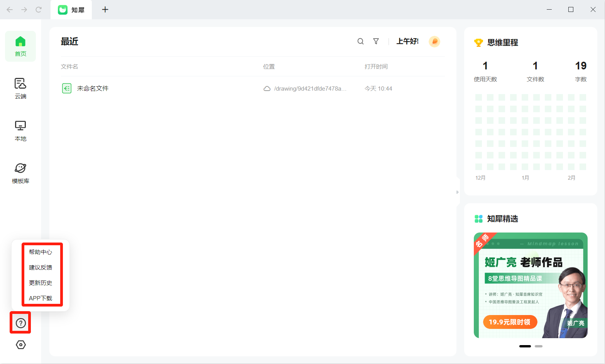605x364 pixels.
Task: Go to the 首页 home section
Action: (x=20, y=46)
